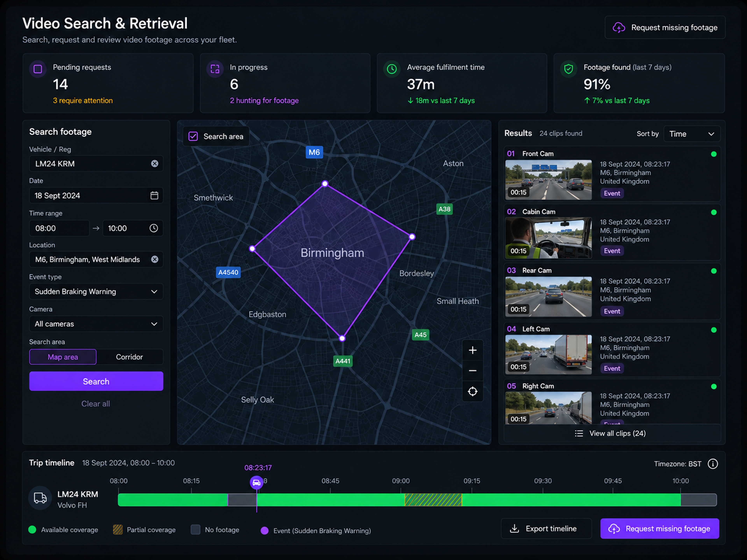Zoom out on the map
Image resolution: width=747 pixels, height=560 pixels.
(x=473, y=371)
